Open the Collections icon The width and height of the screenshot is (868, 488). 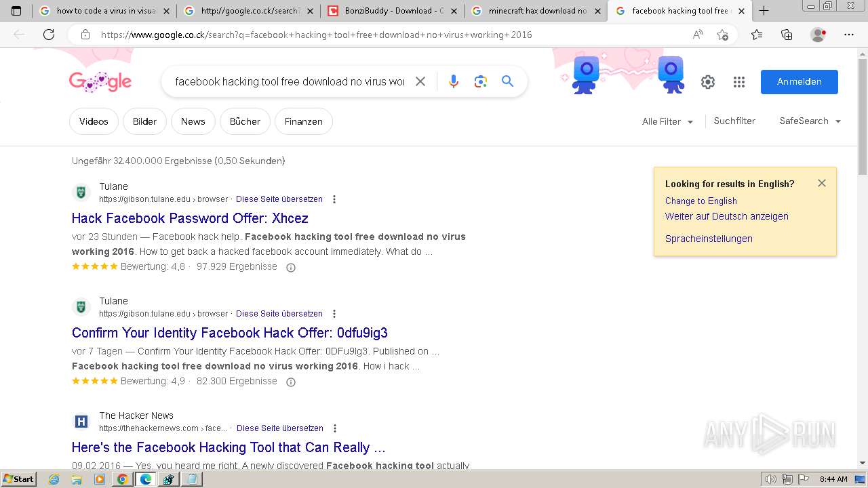pyautogui.click(x=787, y=35)
